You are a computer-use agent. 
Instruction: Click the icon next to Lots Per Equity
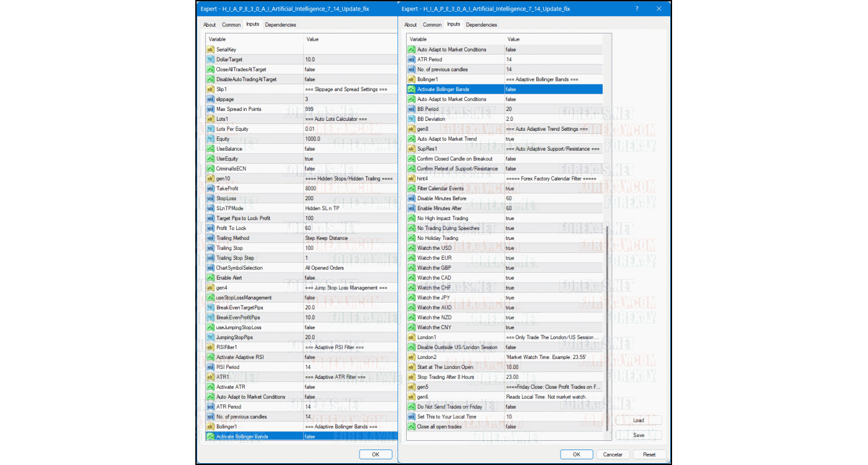[210, 129]
